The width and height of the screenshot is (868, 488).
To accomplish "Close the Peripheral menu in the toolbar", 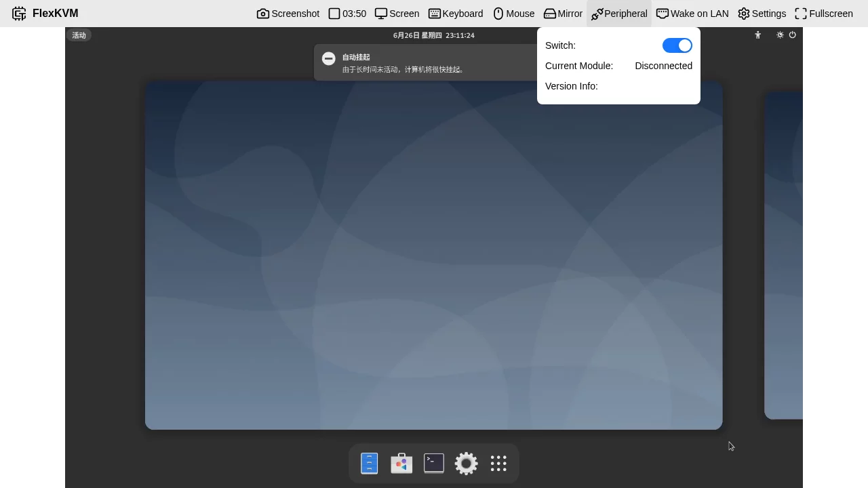I will pos(619,14).
